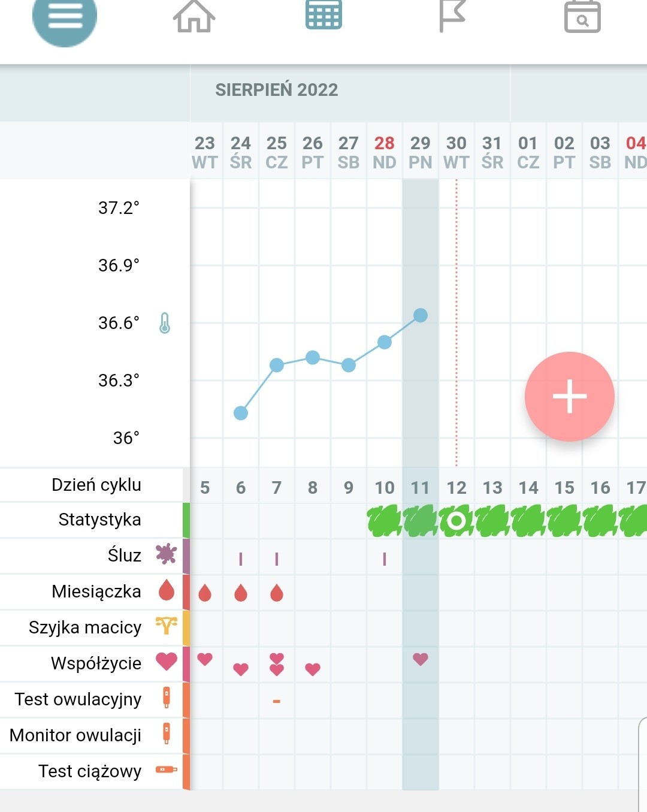The width and height of the screenshot is (647, 812).
Task: Tap the flag icon in top bar
Action: click(452, 16)
